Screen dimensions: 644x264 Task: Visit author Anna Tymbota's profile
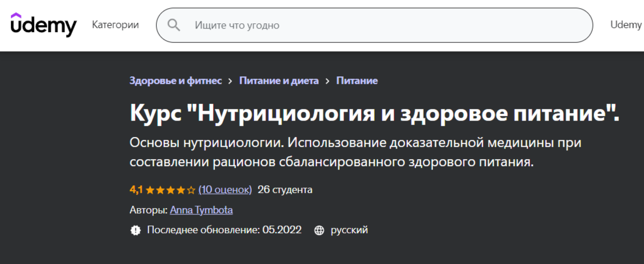[201, 210]
